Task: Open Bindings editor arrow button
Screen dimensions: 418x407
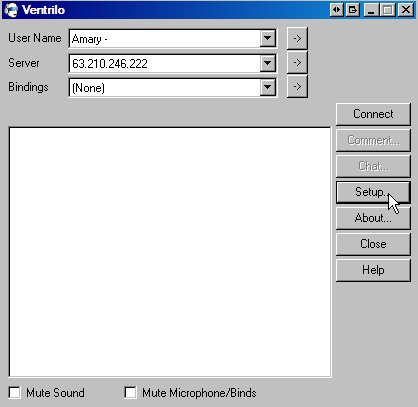Action: point(297,87)
